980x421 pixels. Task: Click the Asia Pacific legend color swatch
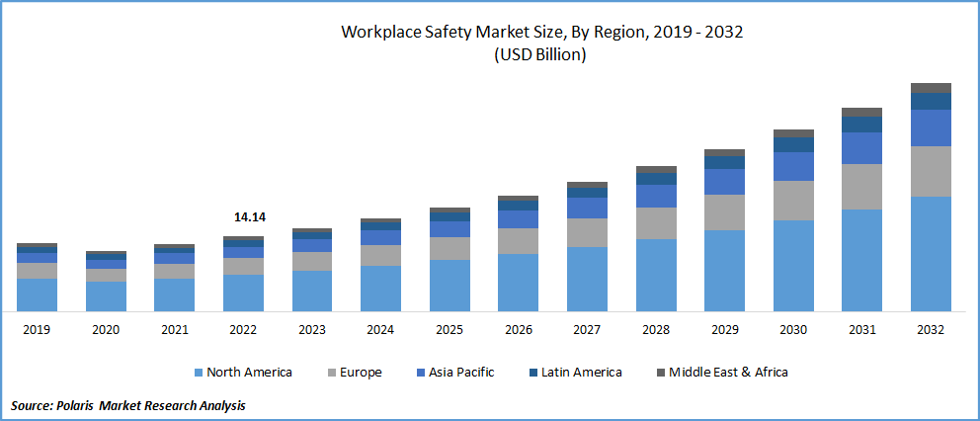pyautogui.click(x=420, y=373)
